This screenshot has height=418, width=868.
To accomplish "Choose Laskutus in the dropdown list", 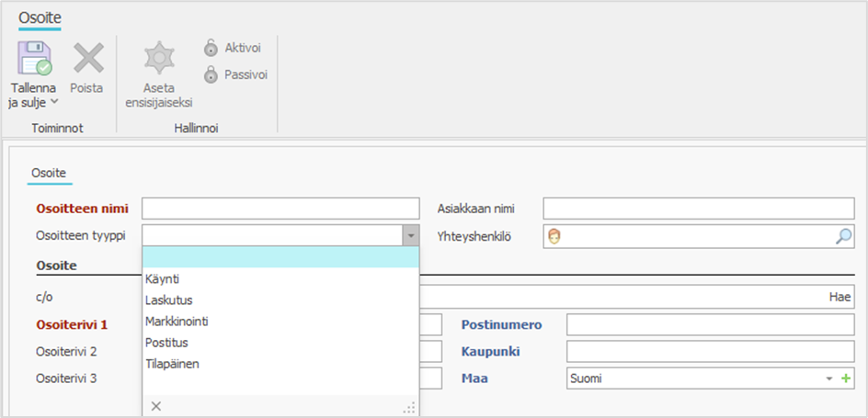I will point(168,299).
